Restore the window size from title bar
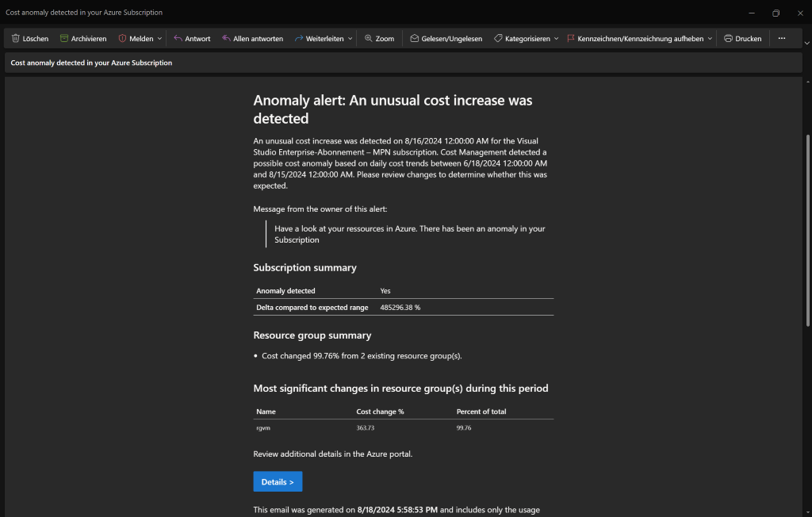The width and height of the screenshot is (812, 517). point(776,13)
